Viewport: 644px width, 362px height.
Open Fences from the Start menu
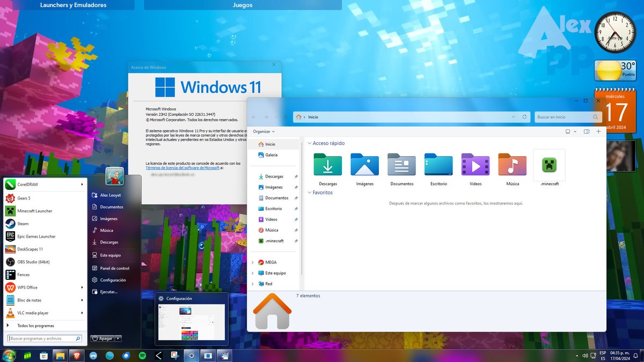click(x=45, y=275)
